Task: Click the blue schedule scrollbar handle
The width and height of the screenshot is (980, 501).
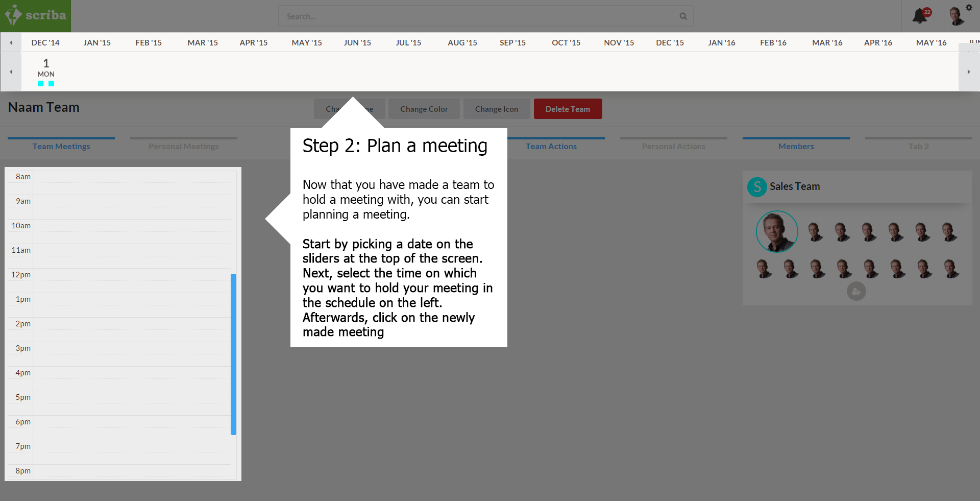Action: (233, 354)
